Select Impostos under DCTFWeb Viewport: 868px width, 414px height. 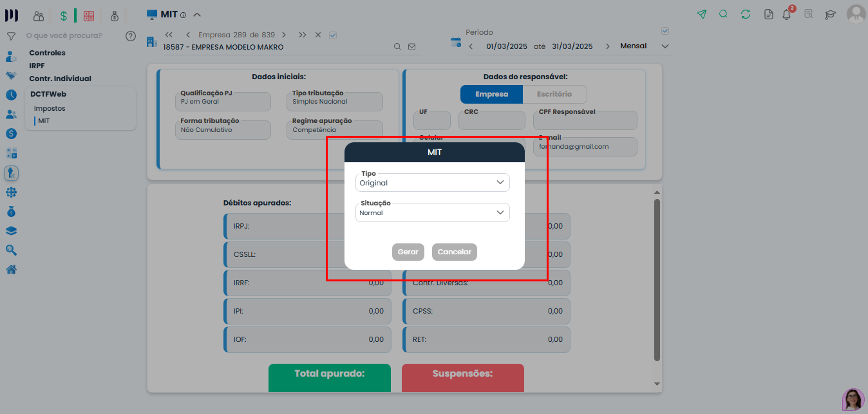point(50,108)
